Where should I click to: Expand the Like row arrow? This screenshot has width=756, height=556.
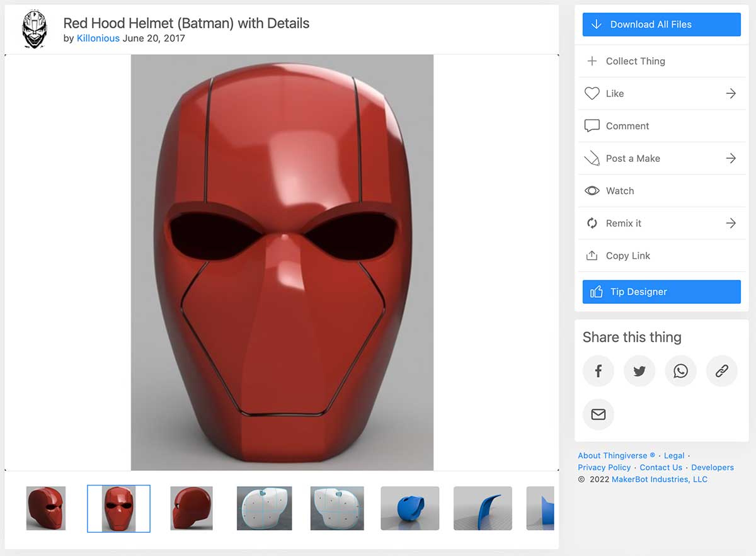pos(731,93)
